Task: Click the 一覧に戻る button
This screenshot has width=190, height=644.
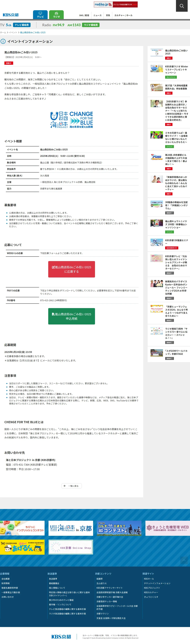Action: 72,486
